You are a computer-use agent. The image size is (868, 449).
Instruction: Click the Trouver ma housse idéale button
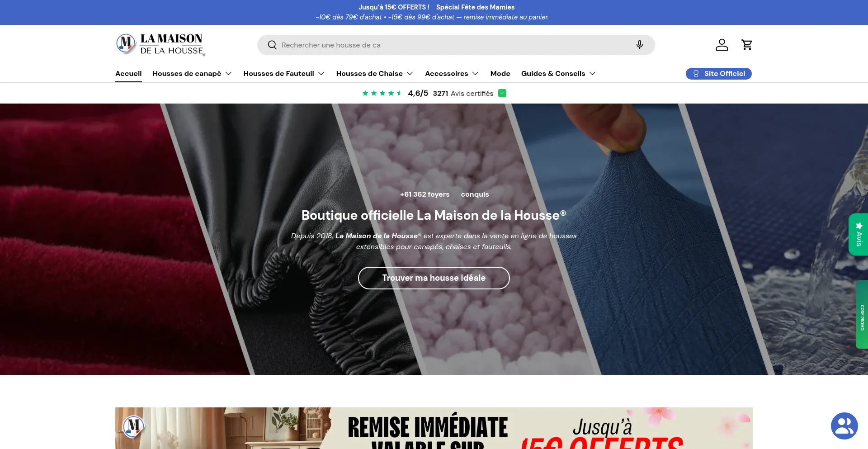point(434,278)
